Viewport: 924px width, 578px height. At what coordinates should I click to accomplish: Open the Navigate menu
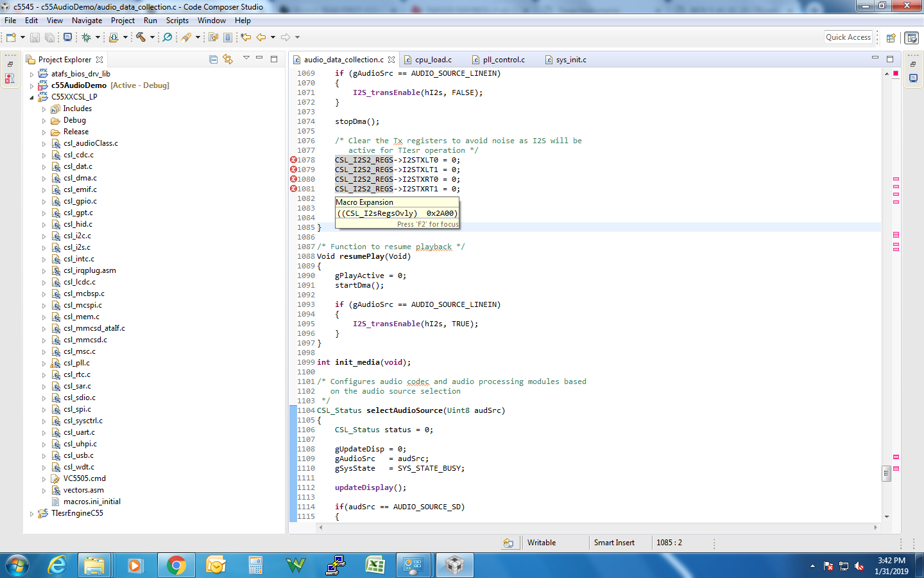pos(87,21)
